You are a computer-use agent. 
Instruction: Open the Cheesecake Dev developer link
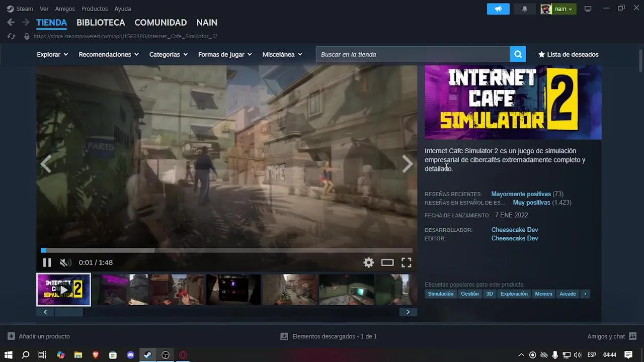515,230
